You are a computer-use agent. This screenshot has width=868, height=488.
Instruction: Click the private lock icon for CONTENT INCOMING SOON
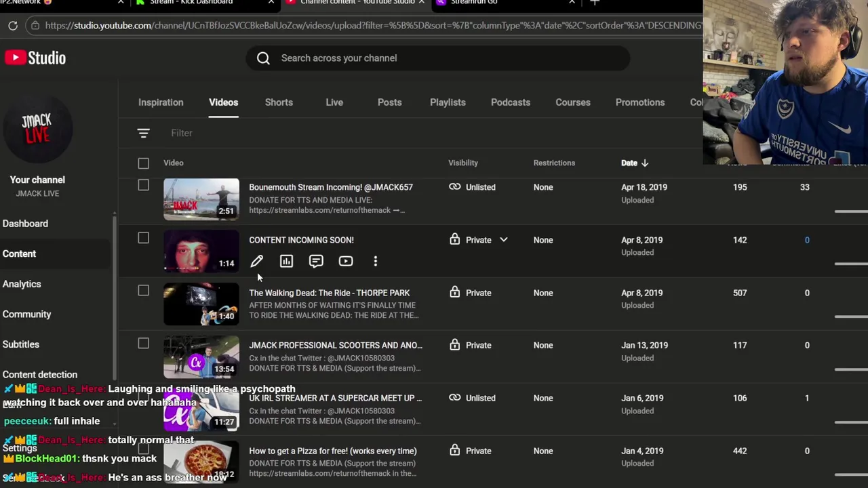point(454,239)
